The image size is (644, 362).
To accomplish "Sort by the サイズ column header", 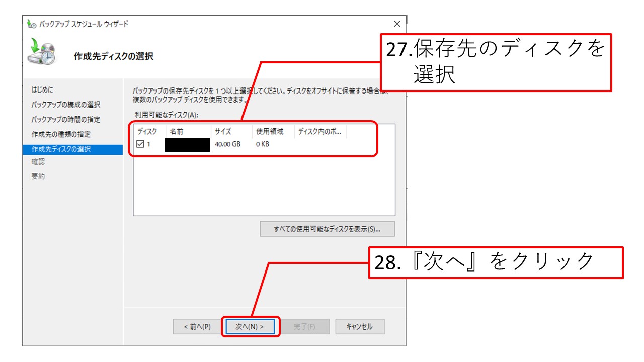I will click(x=223, y=132).
